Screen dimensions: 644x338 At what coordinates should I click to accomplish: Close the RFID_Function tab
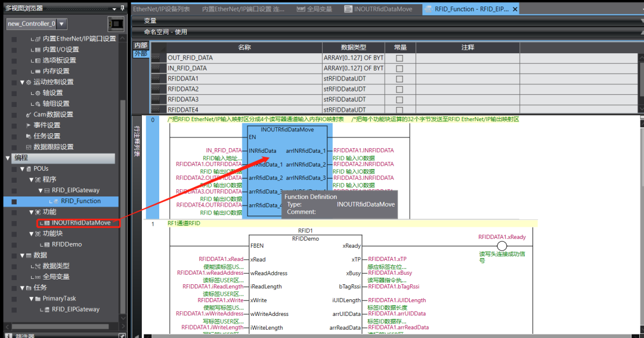[515, 9]
